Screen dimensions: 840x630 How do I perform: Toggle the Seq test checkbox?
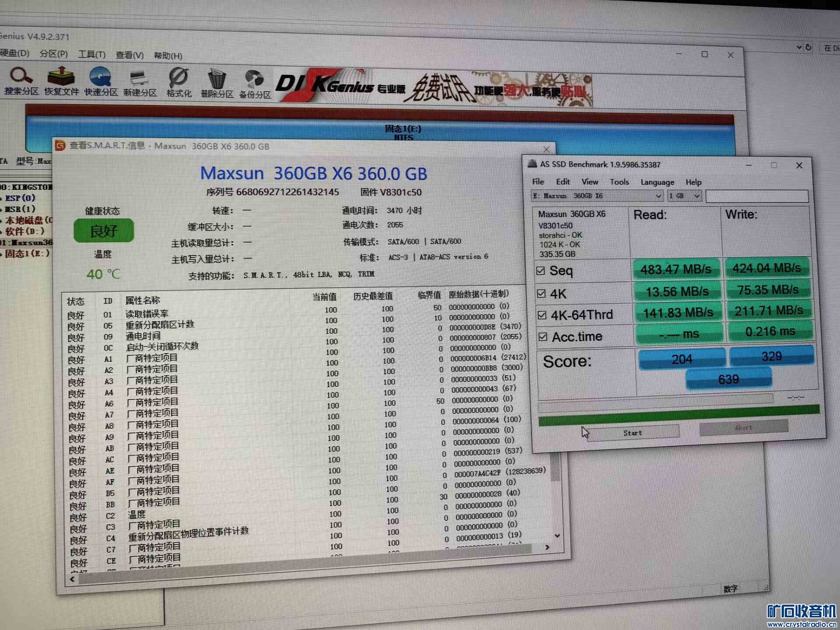pyautogui.click(x=540, y=271)
